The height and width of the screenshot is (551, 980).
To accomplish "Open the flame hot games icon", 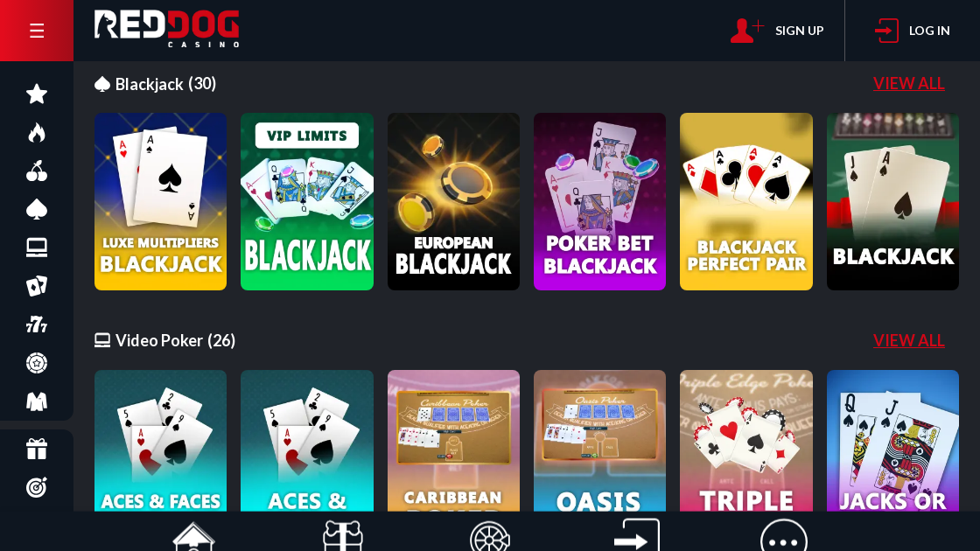I will point(37,132).
